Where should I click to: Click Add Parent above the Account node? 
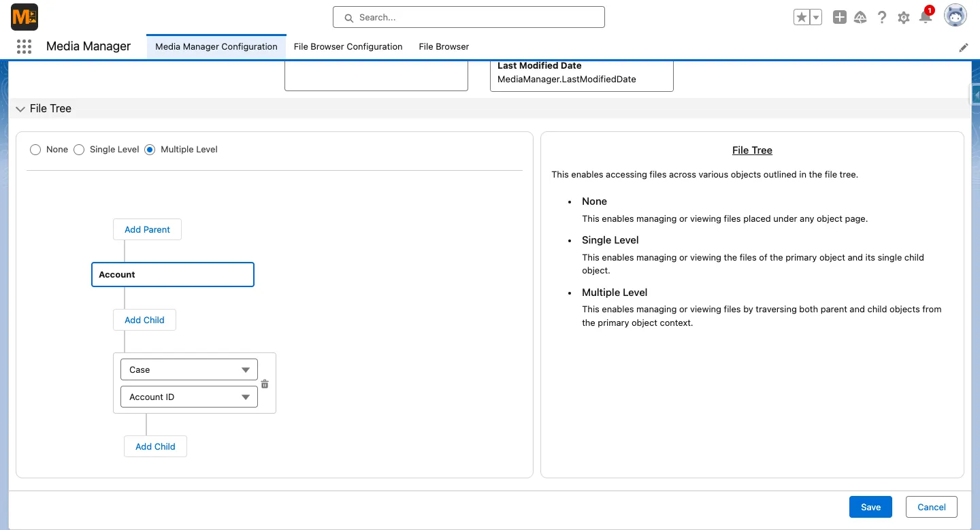tap(147, 229)
